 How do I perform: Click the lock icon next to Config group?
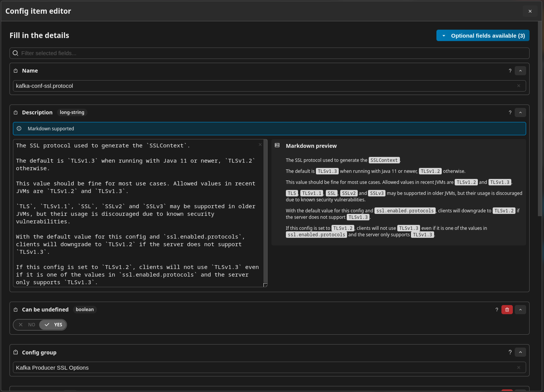pos(16,352)
